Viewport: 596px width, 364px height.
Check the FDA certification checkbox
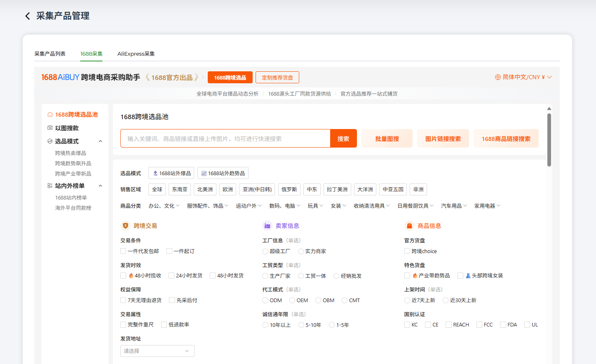pos(503,324)
